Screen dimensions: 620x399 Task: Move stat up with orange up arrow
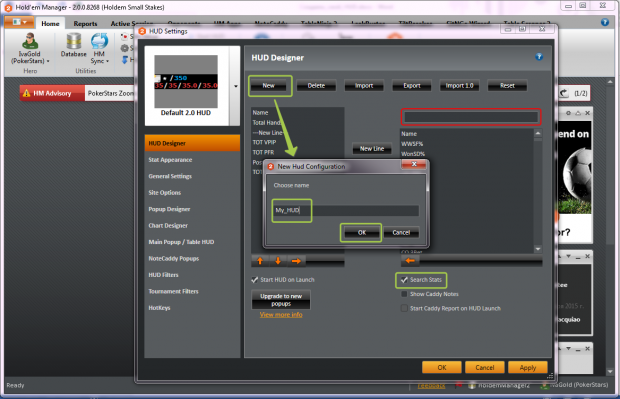coord(260,261)
